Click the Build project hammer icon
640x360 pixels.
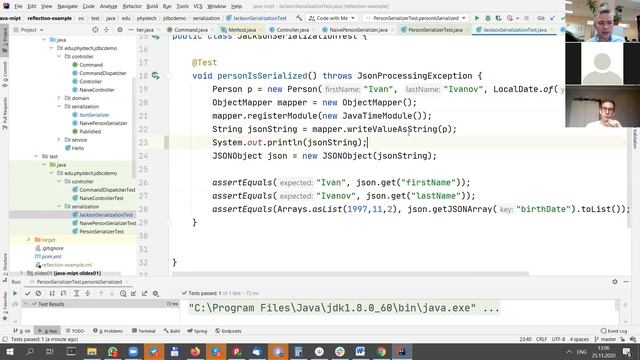coord(299,18)
